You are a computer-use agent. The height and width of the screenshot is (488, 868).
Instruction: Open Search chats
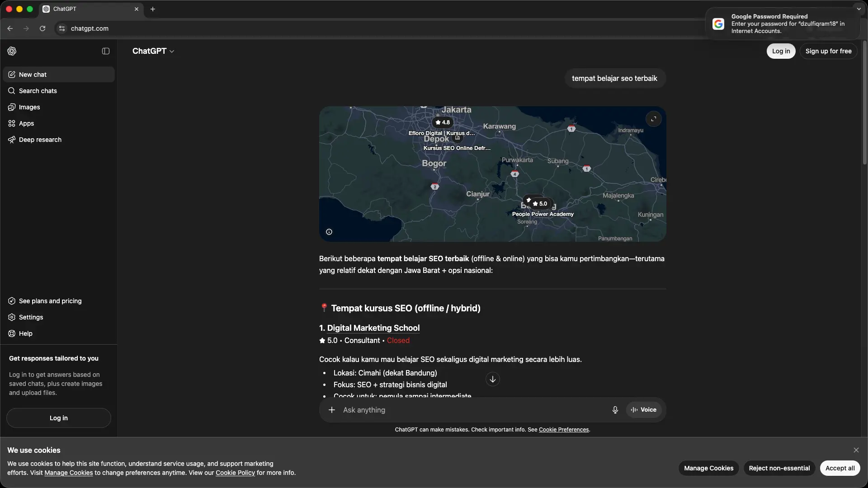coord(59,91)
